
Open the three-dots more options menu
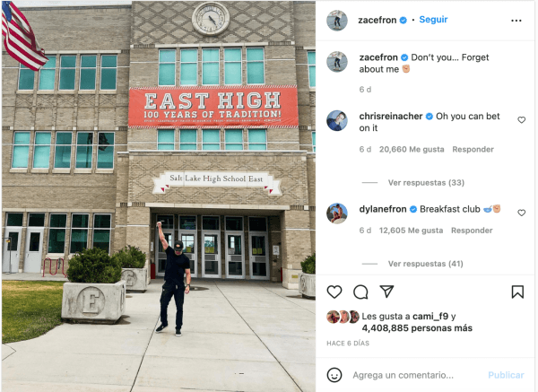click(x=516, y=21)
